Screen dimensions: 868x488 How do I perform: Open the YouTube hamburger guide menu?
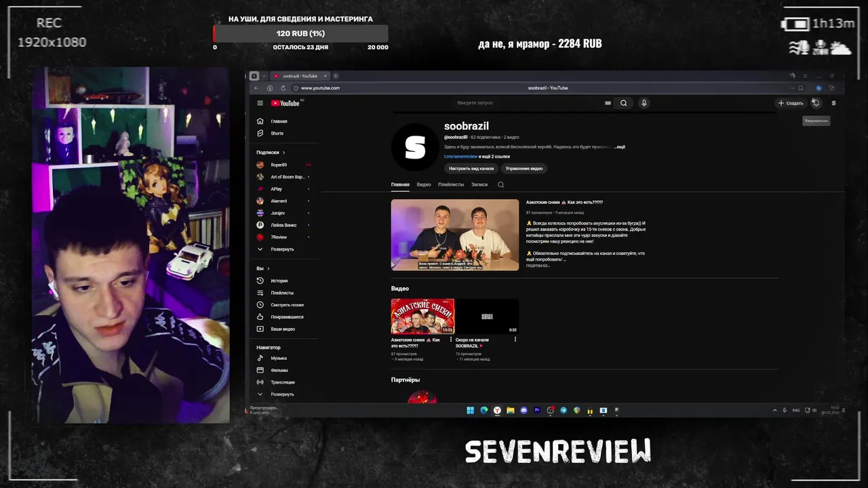(260, 103)
